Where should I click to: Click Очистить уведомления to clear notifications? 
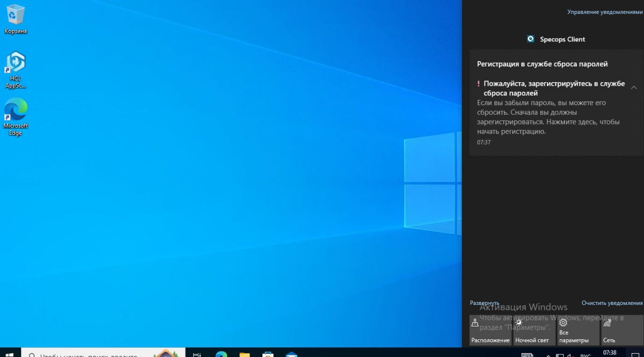click(612, 303)
